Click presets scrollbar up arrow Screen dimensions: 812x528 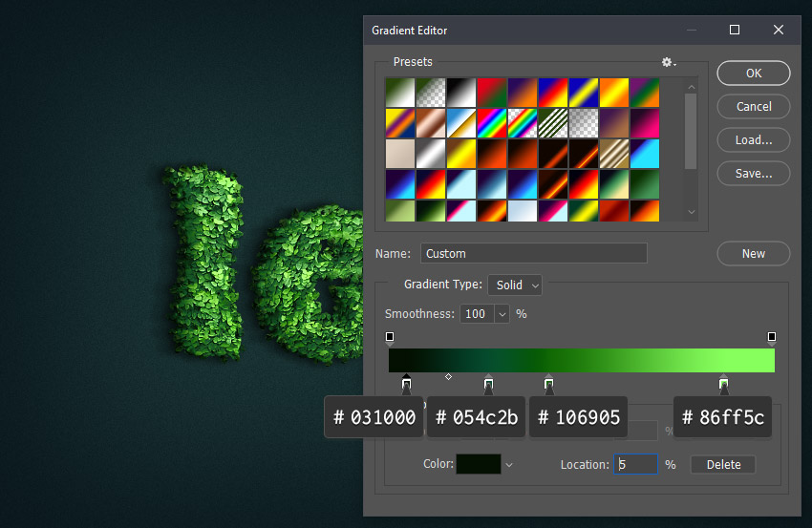point(692,87)
